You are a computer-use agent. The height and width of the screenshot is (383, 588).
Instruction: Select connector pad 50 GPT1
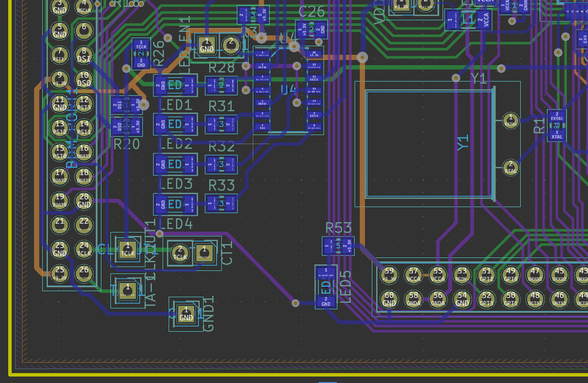(x=511, y=299)
